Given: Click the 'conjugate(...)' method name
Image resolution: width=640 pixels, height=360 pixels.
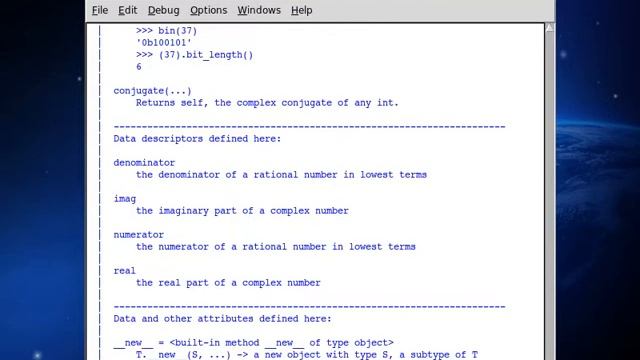Looking at the screenshot, I should 152,91.
